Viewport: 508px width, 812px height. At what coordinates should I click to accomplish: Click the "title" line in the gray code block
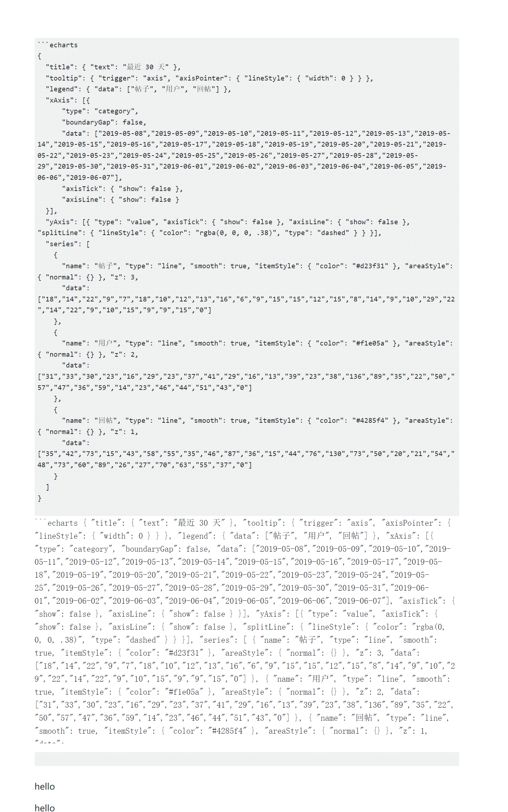tap(113, 67)
